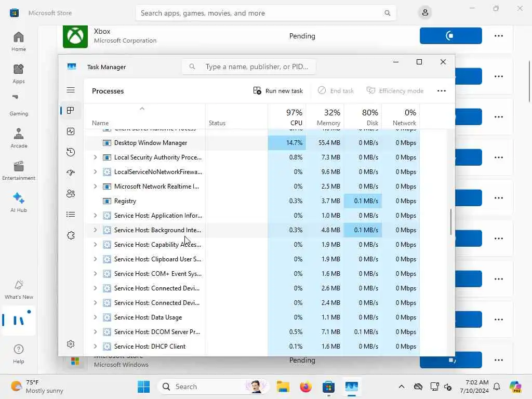Click the Task Manager taskbar icon
Viewport: 532px width, 399px height.
(x=352, y=387)
